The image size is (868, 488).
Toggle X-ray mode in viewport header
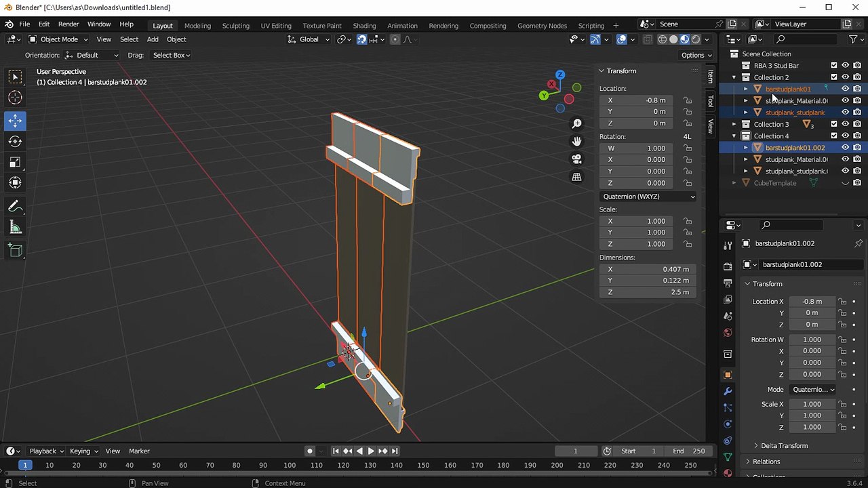[647, 39]
